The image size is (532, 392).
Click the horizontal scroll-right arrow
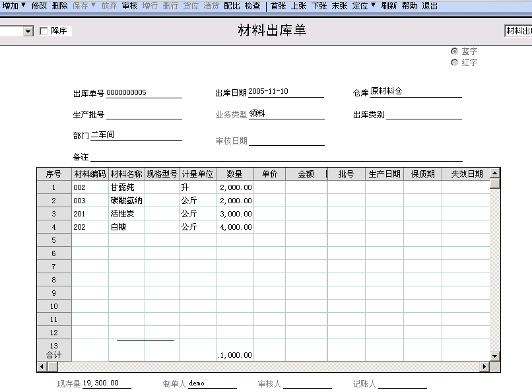[484, 366]
